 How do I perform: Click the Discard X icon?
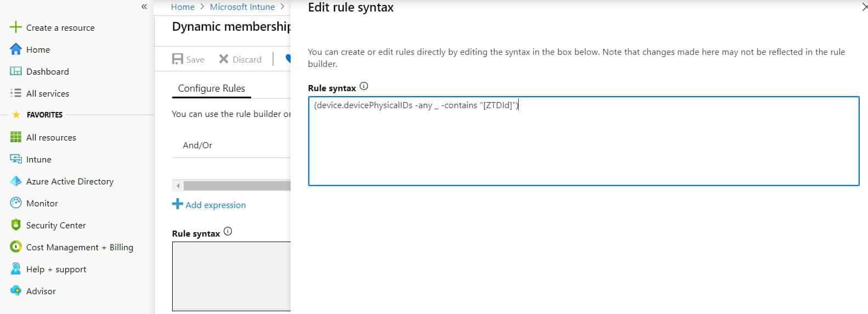click(223, 59)
